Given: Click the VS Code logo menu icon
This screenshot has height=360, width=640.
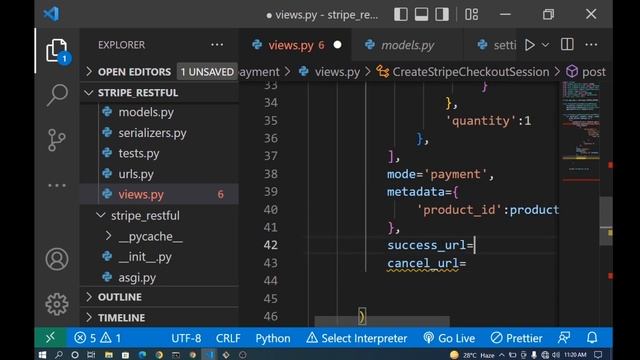Looking at the screenshot, I should 51,14.
